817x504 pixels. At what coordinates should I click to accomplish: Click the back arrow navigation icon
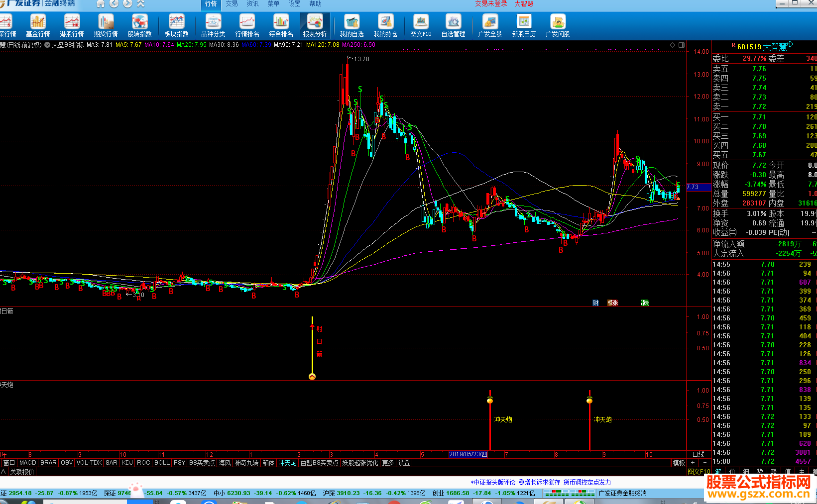point(114,4)
